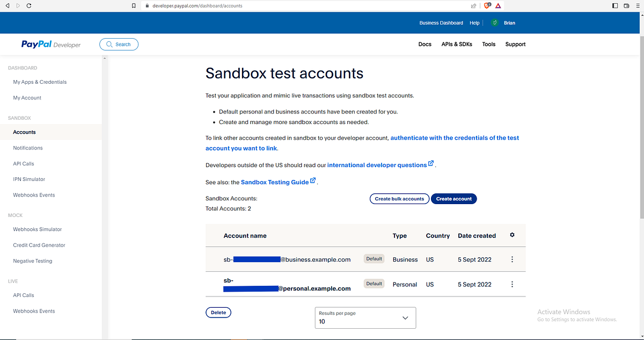Click the Search icon in the top bar
Viewport: 644px width, 340px height.
point(110,44)
